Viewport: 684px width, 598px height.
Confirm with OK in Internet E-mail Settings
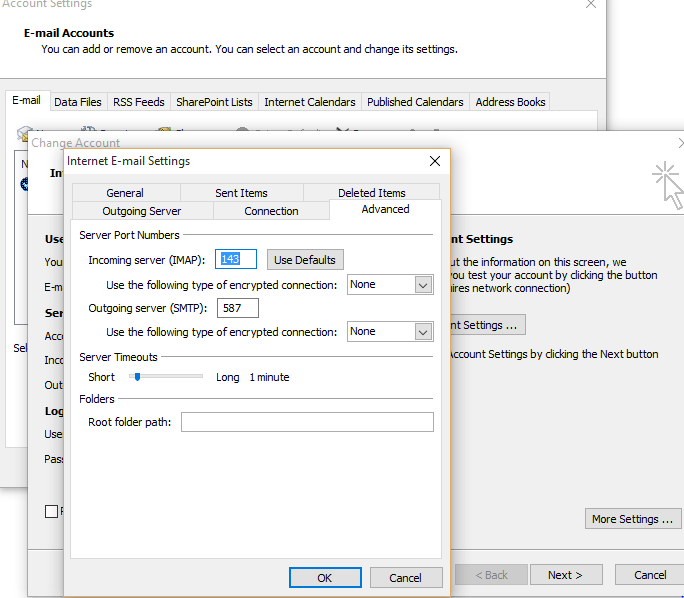click(x=325, y=578)
